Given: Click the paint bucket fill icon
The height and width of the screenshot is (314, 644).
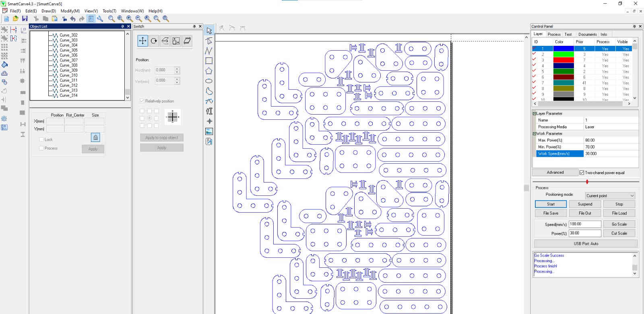Looking at the screenshot, I should (x=4, y=64).
